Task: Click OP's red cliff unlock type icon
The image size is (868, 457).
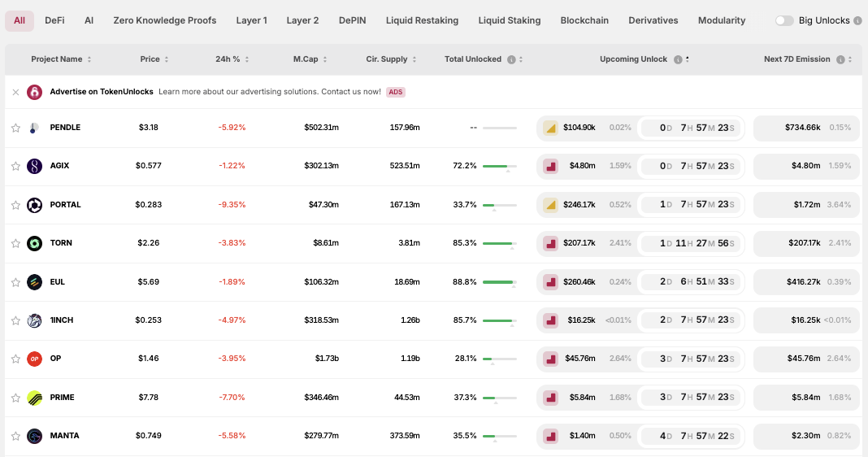Action: coord(550,359)
